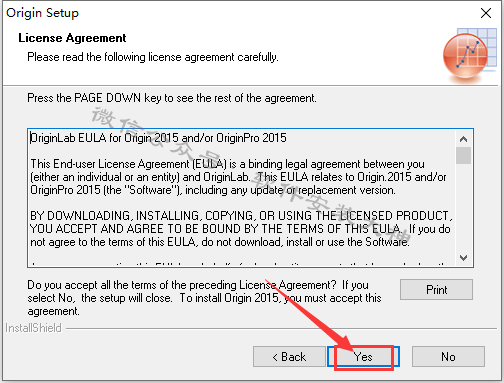Select the scrollbar thumb in EULA box
504x383 pixels.
(x=463, y=155)
